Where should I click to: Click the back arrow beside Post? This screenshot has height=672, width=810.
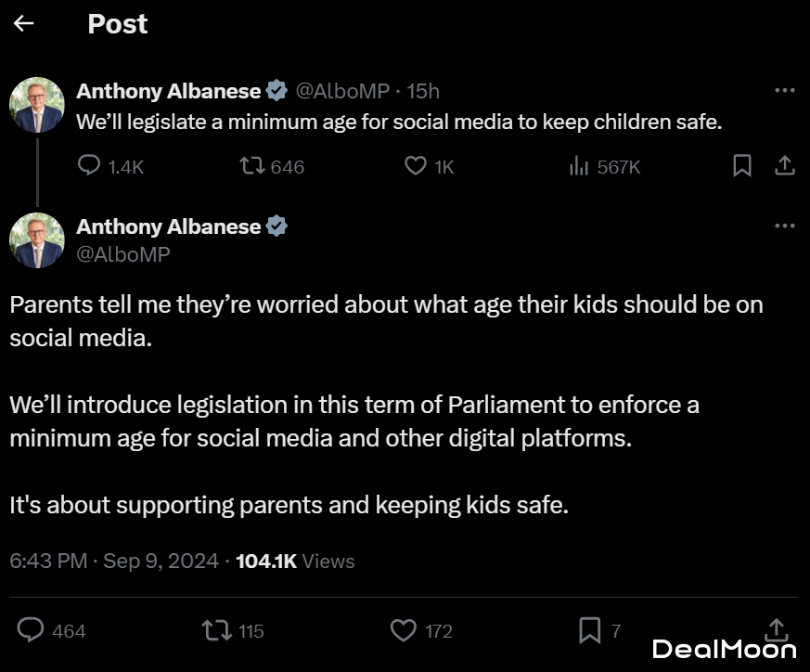click(24, 24)
